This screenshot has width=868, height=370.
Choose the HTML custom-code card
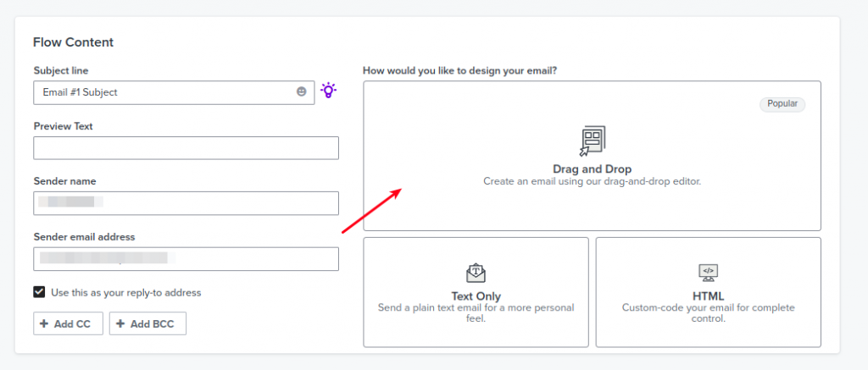(708, 292)
